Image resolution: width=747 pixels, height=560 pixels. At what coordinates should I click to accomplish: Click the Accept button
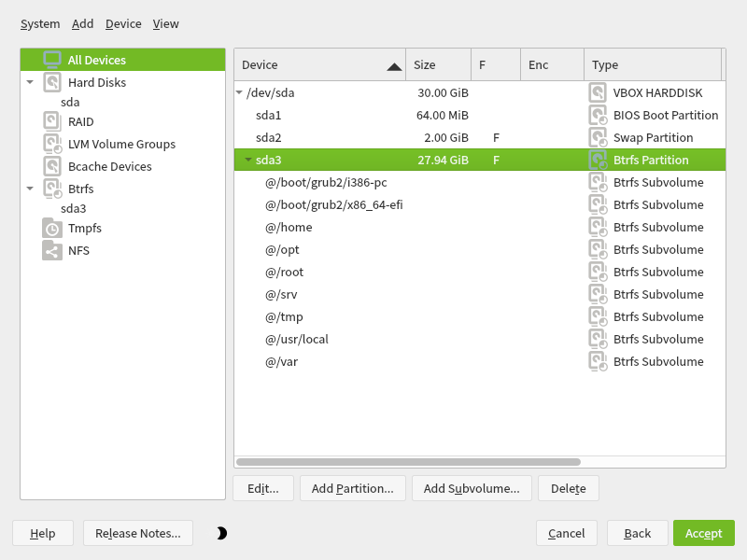pyautogui.click(x=703, y=533)
